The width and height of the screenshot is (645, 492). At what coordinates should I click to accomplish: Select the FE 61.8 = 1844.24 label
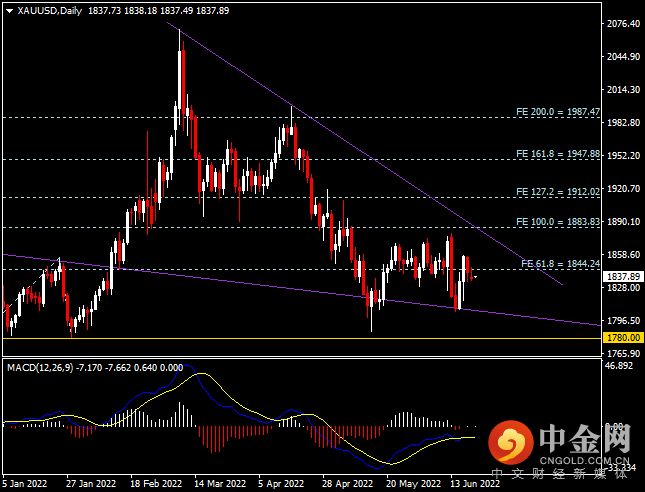click(560, 264)
